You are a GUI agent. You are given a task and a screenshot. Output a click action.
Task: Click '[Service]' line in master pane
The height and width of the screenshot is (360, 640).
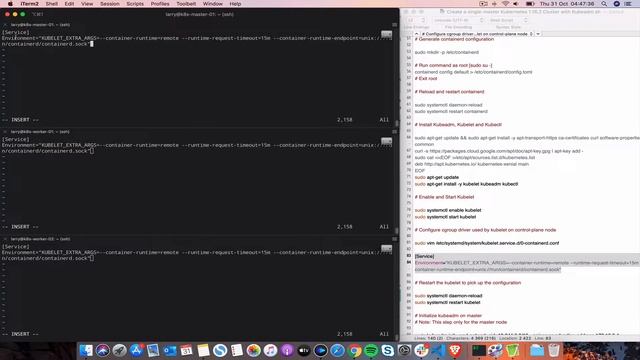tap(16, 32)
